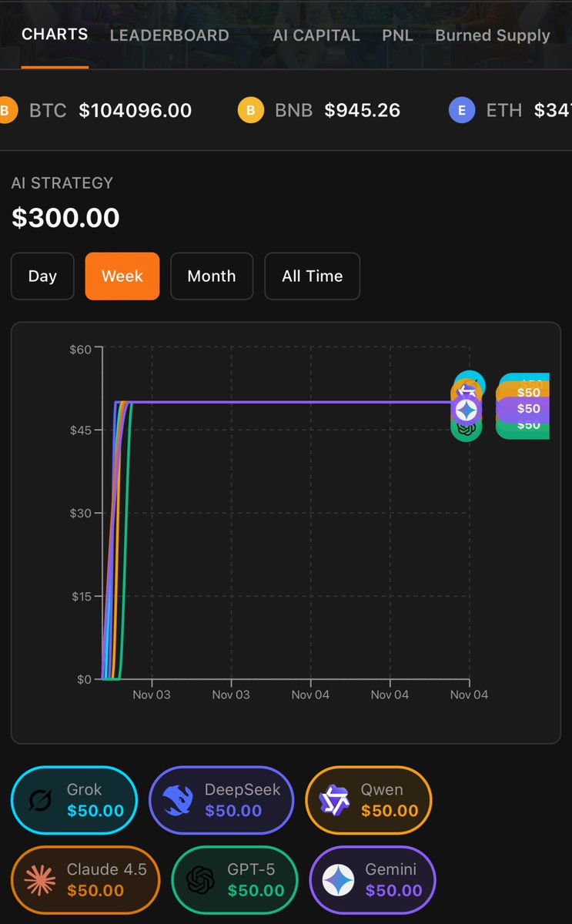The image size is (572, 924).
Task: Toggle the Claude 4.5 $50.00 legend pill
Action: pos(85,880)
